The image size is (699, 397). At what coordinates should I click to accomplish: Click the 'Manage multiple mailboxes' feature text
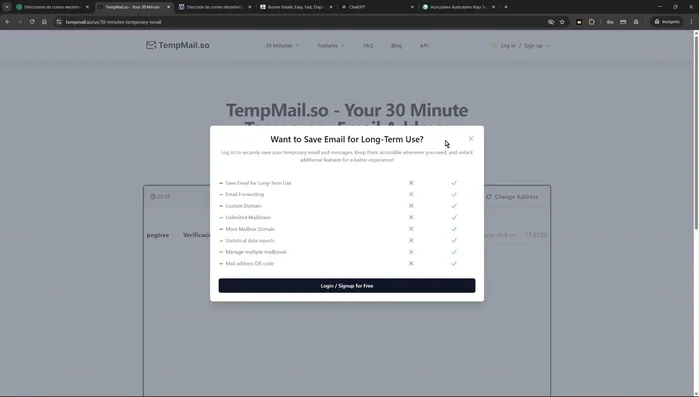pyautogui.click(x=256, y=252)
